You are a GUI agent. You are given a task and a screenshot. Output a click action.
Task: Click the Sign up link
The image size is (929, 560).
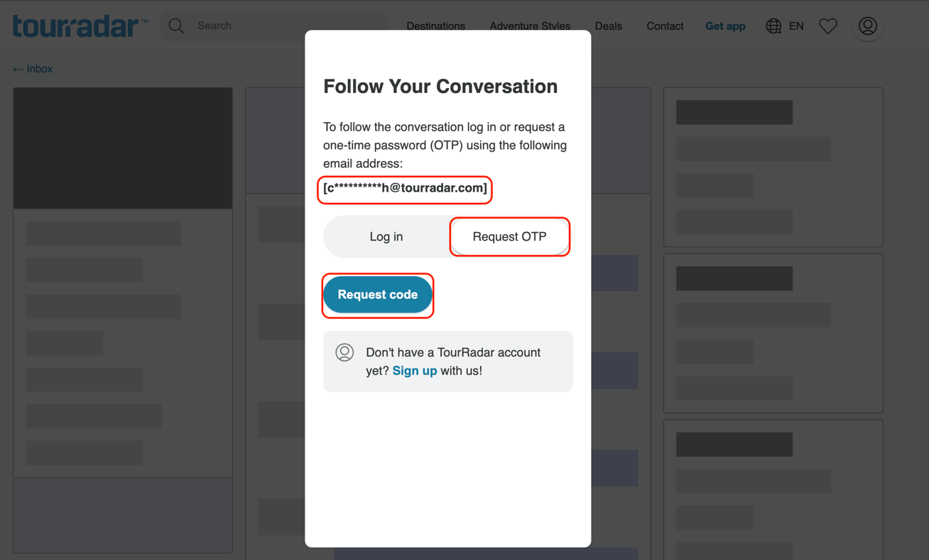coord(414,370)
